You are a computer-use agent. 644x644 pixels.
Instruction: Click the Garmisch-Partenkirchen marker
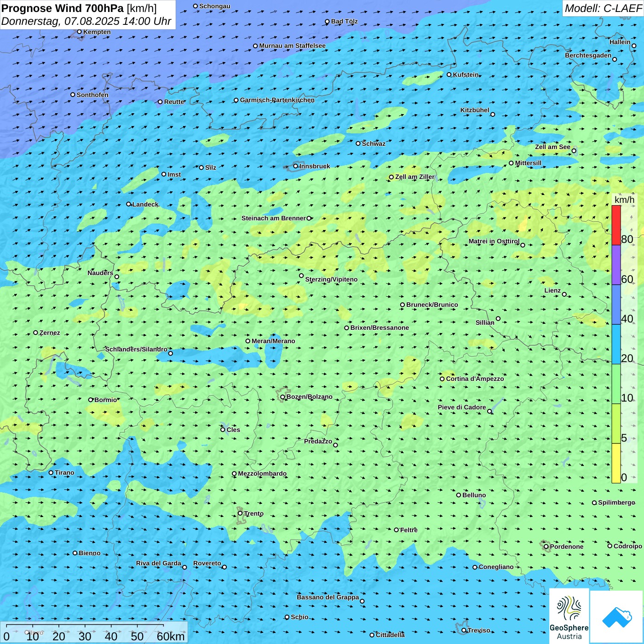(236, 100)
